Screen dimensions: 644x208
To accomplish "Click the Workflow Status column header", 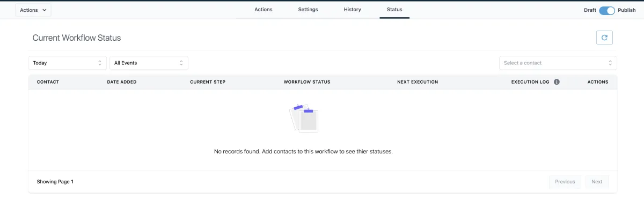I will pos(307,82).
